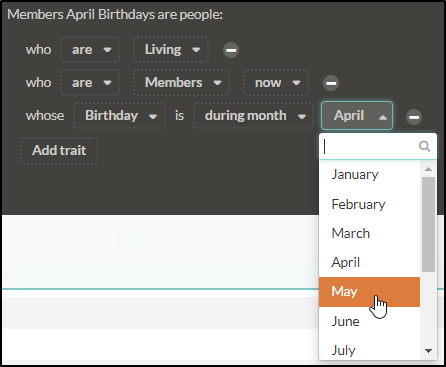Choose April in the month list
Screen dimensions: 446x367
pyautogui.click(x=369, y=263)
